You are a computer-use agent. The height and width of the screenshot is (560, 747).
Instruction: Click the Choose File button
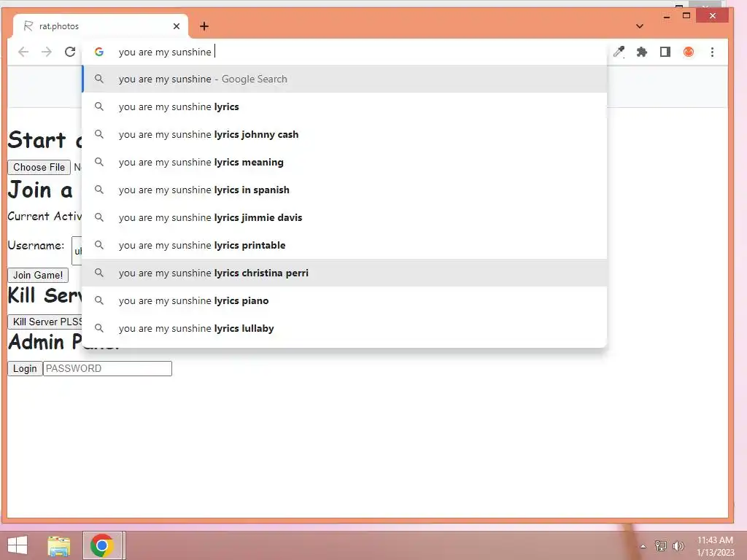click(39, 167)
